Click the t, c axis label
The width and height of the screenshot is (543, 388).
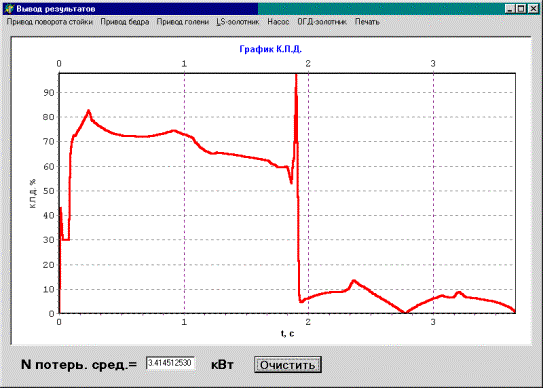click(x=287, y=333)
